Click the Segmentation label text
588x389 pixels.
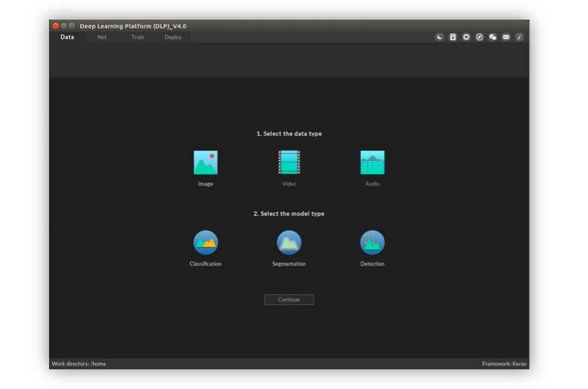coord(289,264)
